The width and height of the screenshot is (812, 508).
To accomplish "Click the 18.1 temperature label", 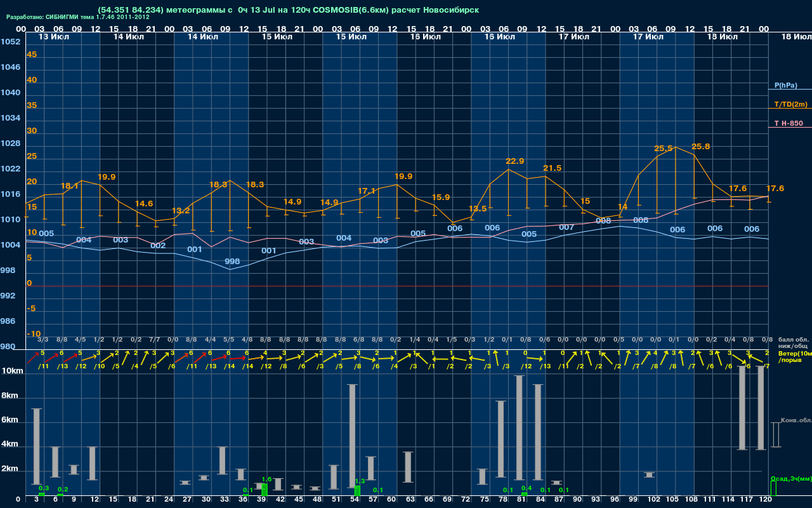I will click(69, 186).
